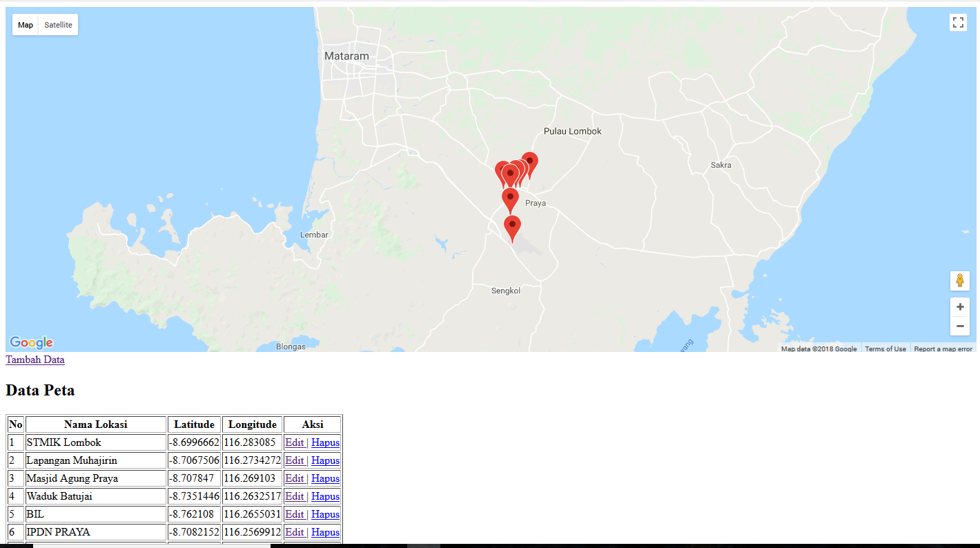Screen dimensions: 980x548
Task: Select the Waduk Batujai name cell
Action: [x=96, y=496]
